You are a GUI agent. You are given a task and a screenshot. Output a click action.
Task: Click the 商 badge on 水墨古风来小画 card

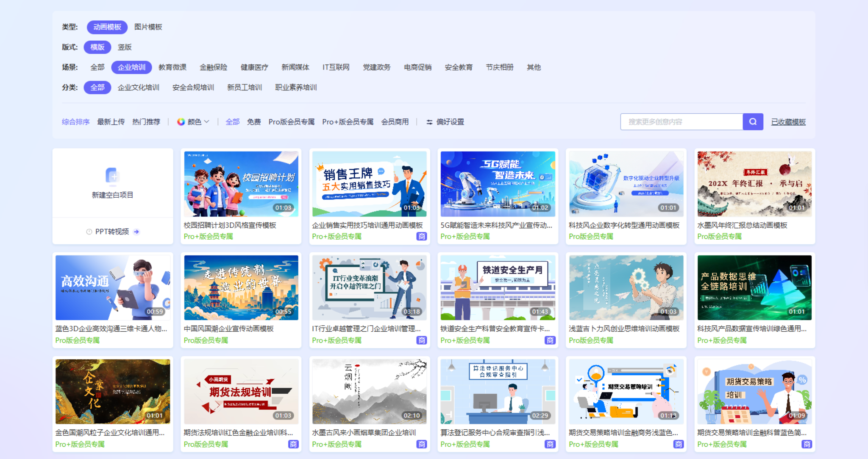pos(422,444)
